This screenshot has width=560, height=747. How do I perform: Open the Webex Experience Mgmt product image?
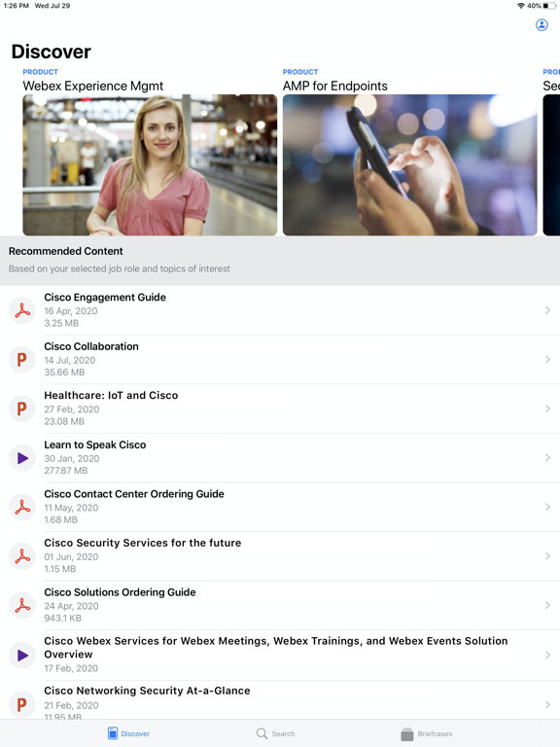coord(150,164)
